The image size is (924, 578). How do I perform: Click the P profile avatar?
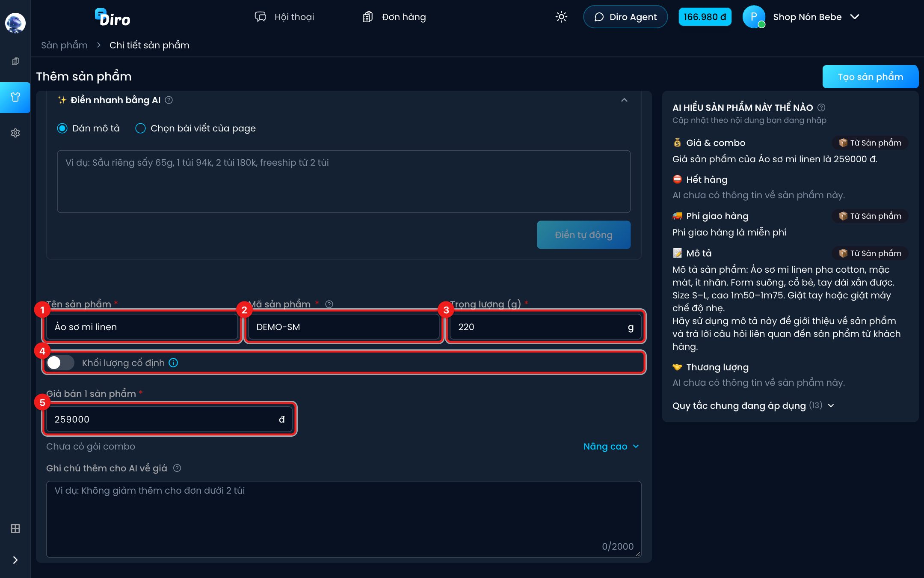point(754,17)
